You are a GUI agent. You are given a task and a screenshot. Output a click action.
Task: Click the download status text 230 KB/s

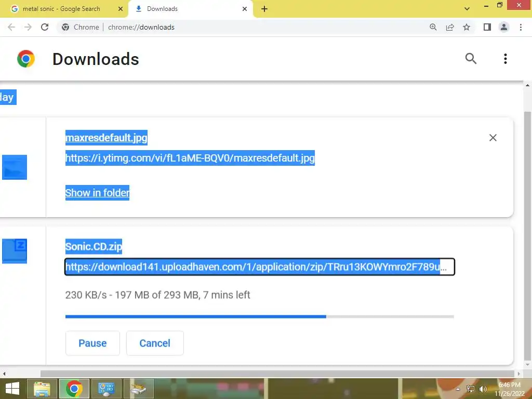(x=158, y=295)
